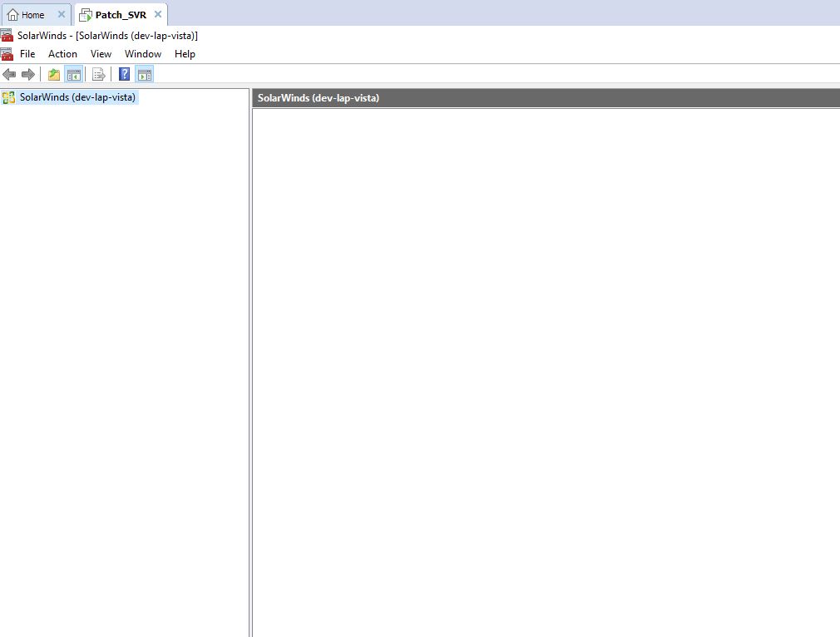Click the Home tab house icon
The height and width of the screenshot is (637, 840).
(12, 15)
